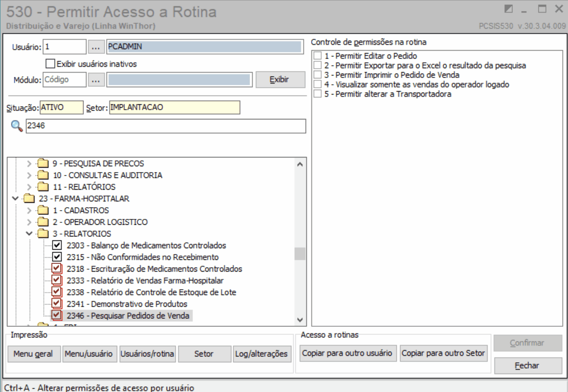Click the tree's vertical scrollbar thumb

[x=300, y=254]
